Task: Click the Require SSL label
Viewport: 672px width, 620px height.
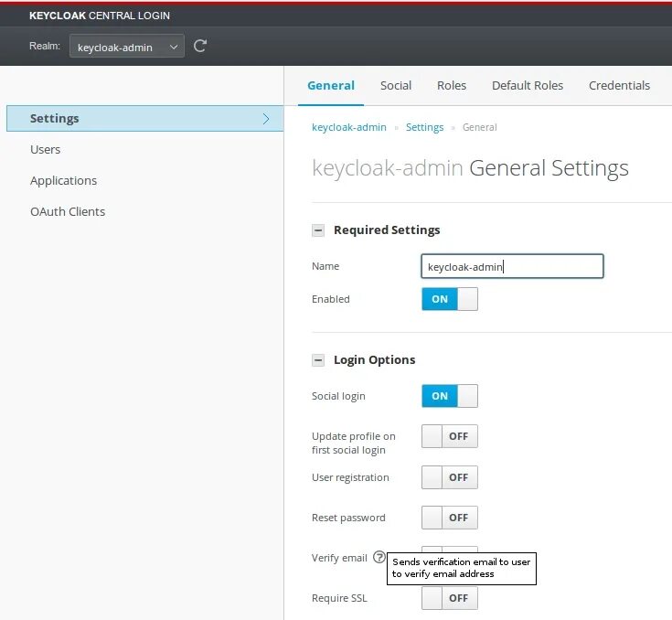Action: [339, 598]
